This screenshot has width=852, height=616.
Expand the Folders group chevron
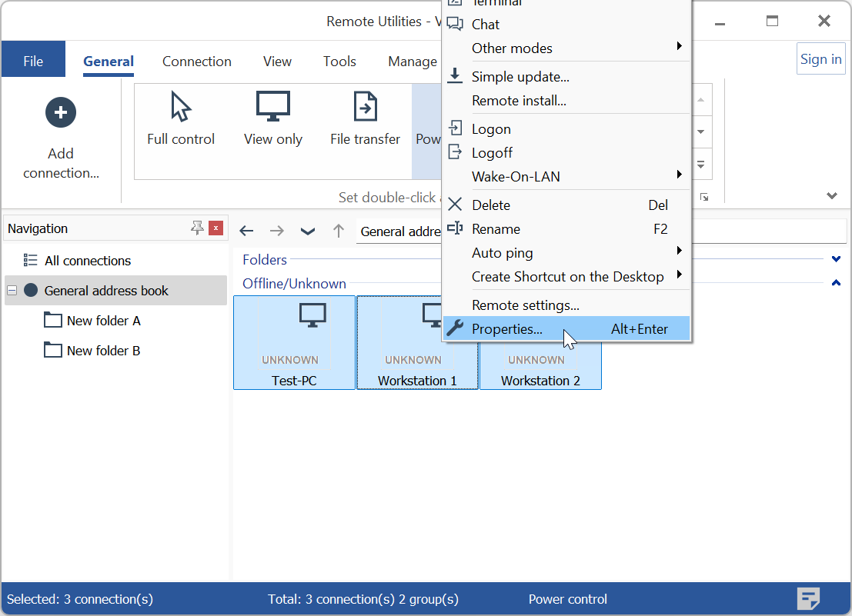point(836,259)
